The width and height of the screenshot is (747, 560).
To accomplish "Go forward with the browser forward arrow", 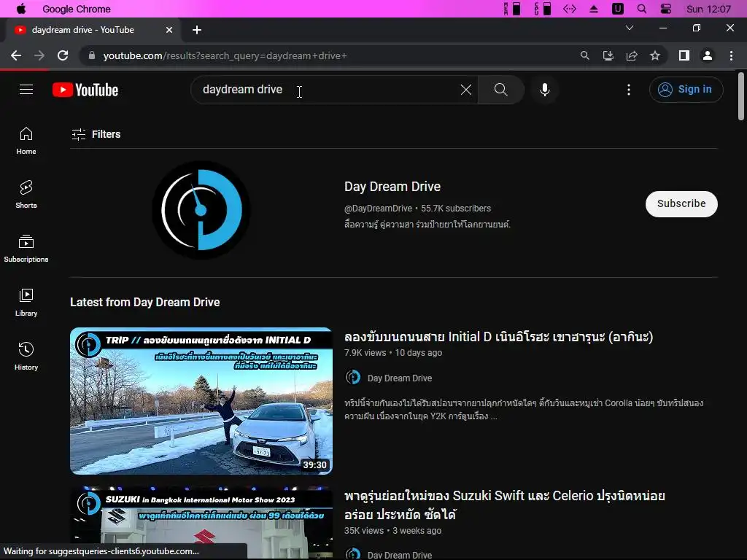I will 39,55.
